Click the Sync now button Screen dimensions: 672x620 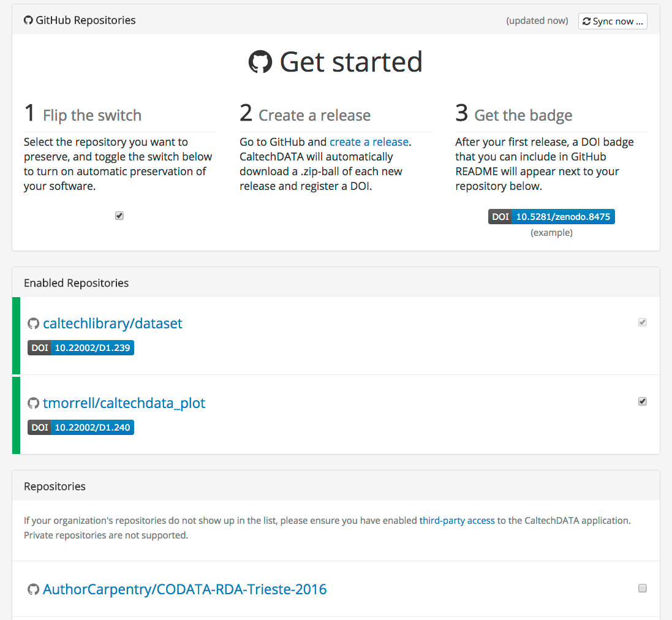click(613, 21)
